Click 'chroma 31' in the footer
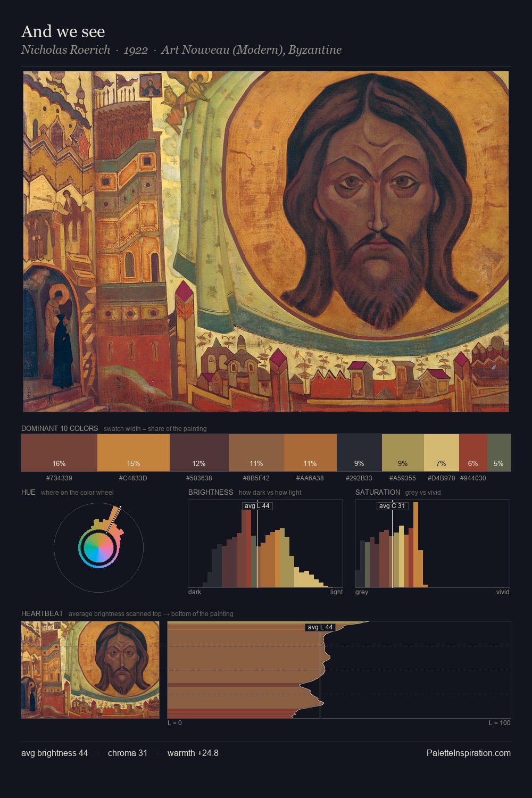532x798 pixels. click(x=128, y=753)
